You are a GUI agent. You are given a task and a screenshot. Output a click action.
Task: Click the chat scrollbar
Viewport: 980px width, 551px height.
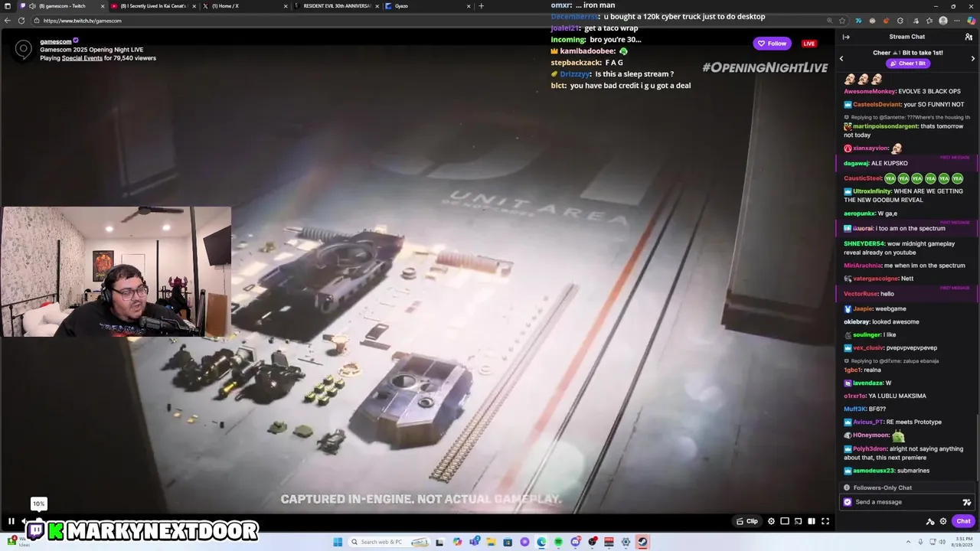pyautogui.click(x=978, y=448)
